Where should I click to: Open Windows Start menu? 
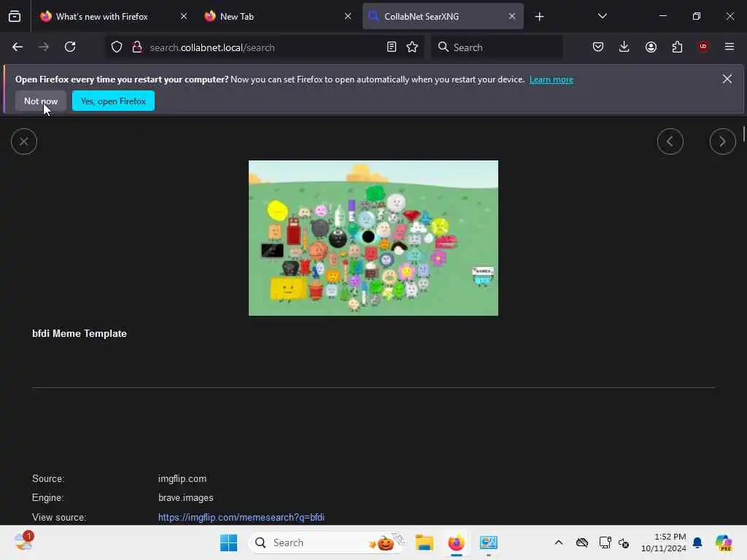228,542
